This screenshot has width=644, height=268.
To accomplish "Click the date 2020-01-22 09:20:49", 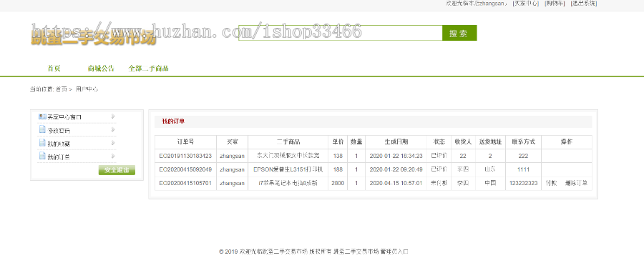I will pyautogui.click(x=396, y=169).
